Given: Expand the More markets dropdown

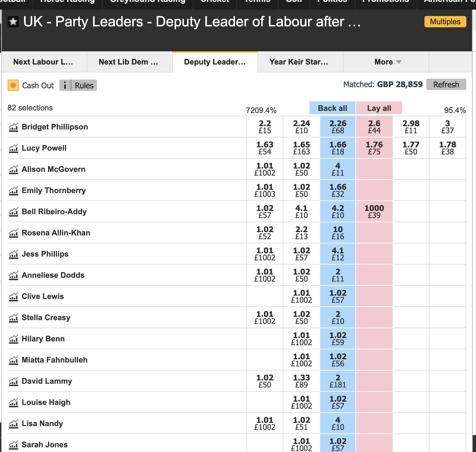Looking at the screenshot, I should 387,62.
